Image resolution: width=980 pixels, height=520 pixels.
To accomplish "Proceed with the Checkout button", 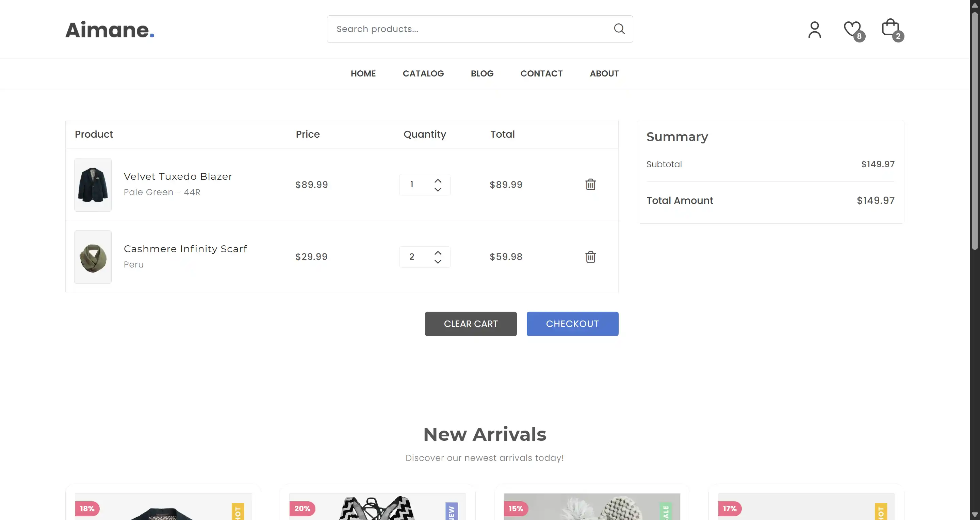I will pyautogui.click(x=572, y=324).
